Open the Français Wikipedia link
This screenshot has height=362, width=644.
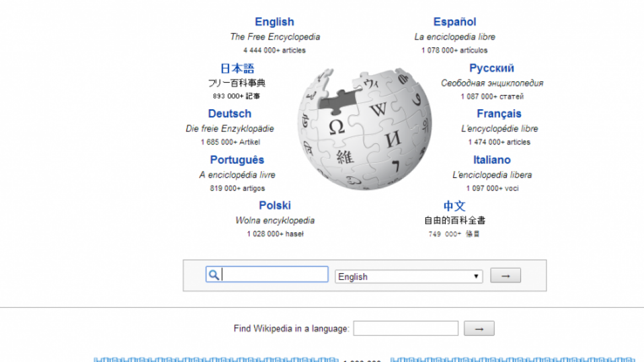(498, 114)
